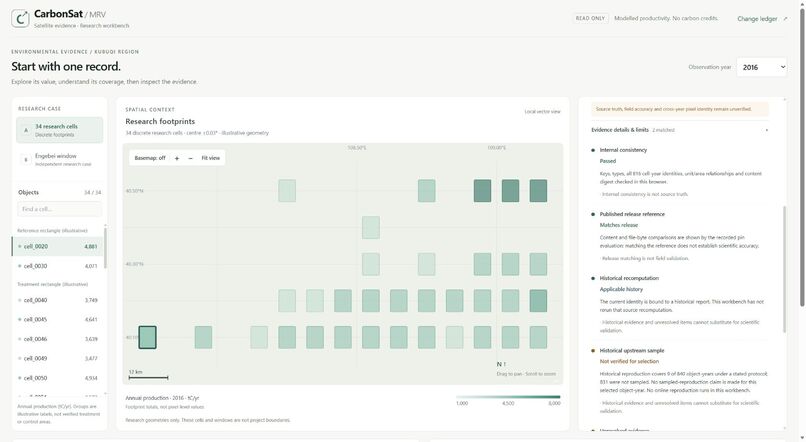Click the orange unverified source truth notice

(x=680, y=109)
